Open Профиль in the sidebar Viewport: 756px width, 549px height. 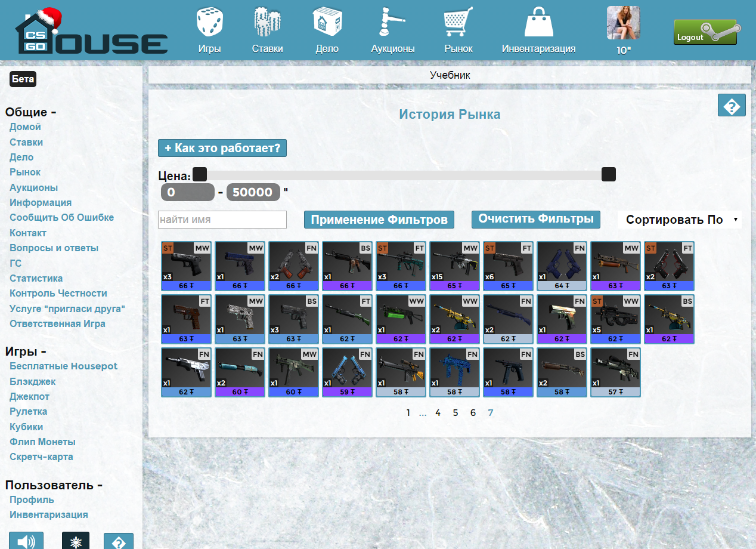tap(32, 500)
